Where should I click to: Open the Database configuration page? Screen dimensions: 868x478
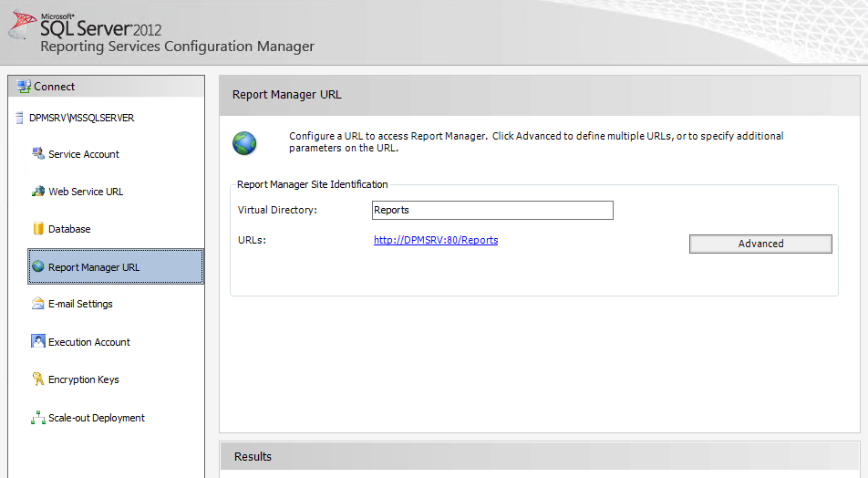(69, 229)
